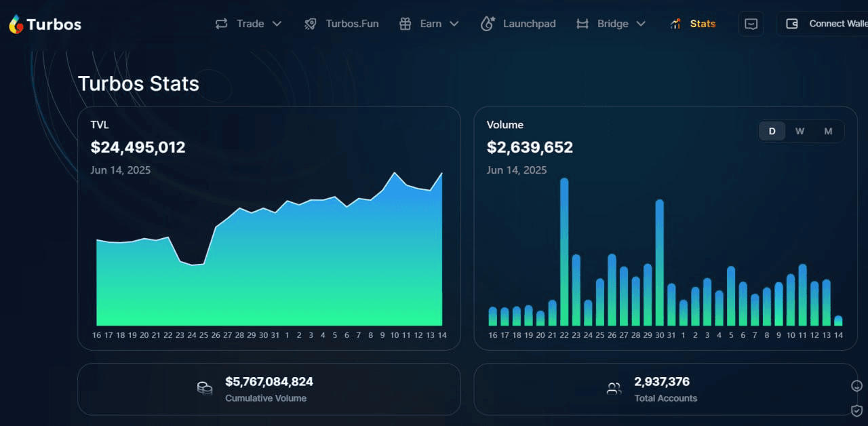Screen dimensions: 868x426
Task: Click the 2,937,376 total accounts figure
Action: point(662,382)
